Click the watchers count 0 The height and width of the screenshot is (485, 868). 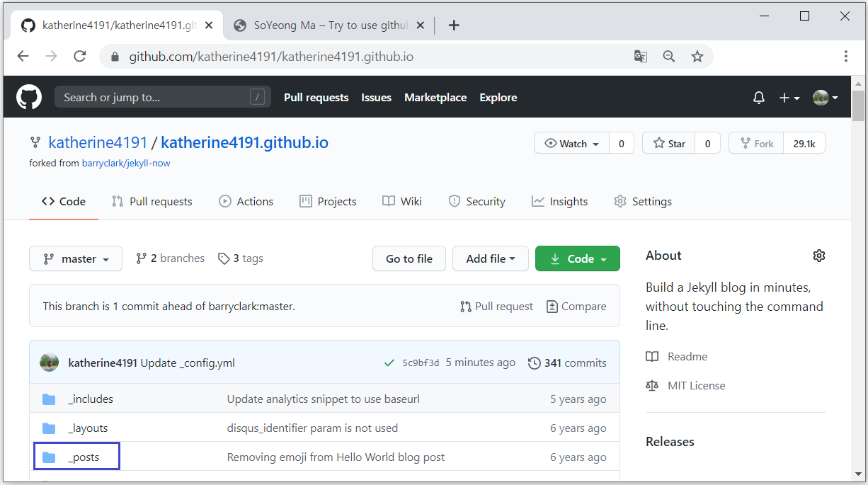pyautogui.click(x=621, y=143)
